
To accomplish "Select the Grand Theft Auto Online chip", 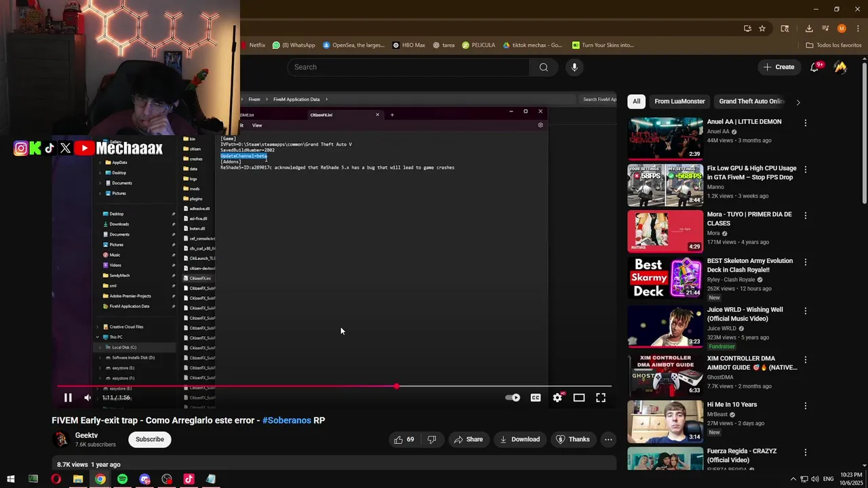I will (x=751, y=102).
